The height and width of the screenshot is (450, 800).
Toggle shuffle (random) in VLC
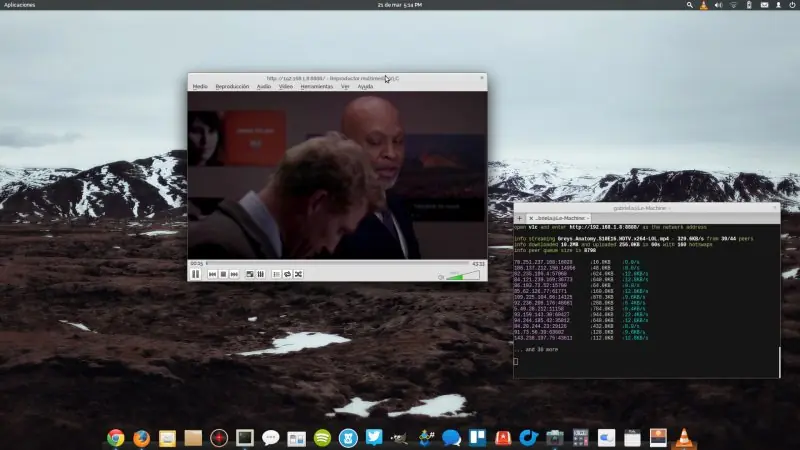298,274
